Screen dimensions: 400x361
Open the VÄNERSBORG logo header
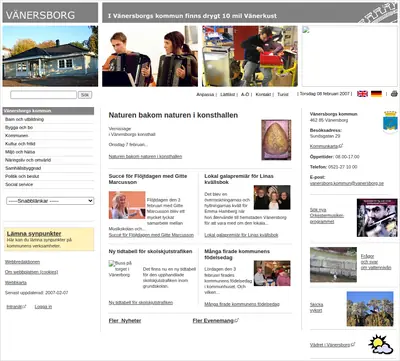click(50, 13)
